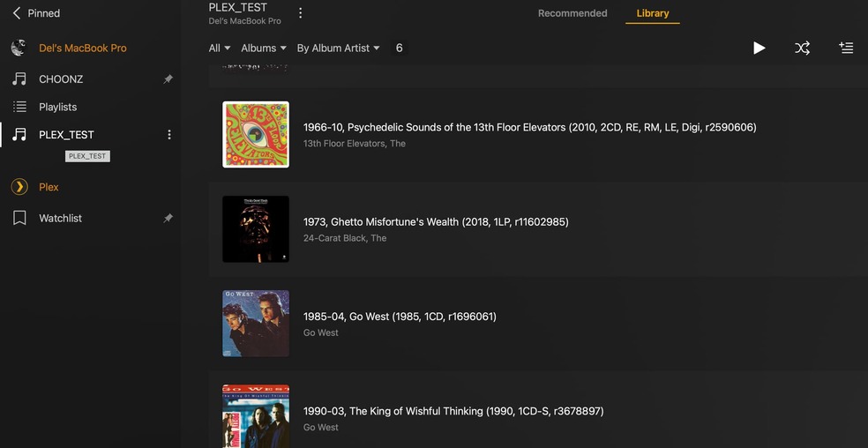Expand the All filter dropdown
Image resolution: width=868 pixels, height=448 pixels.
tap(220, 49)
